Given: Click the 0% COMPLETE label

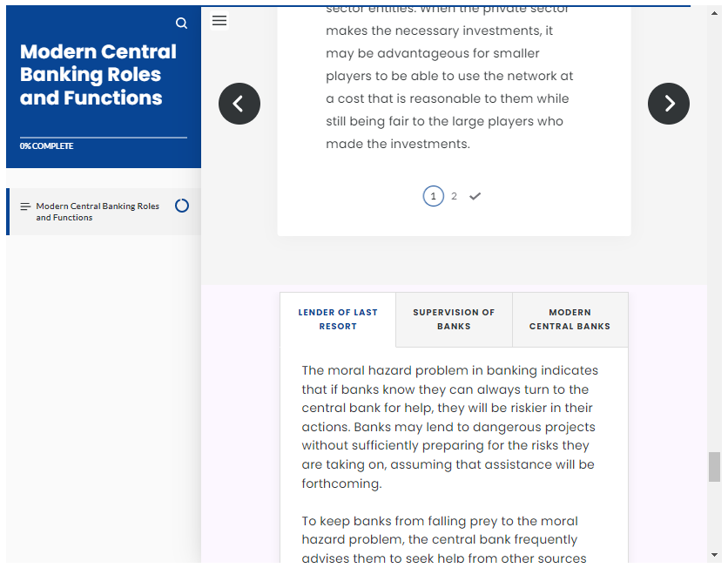Looking at the screenshot, I should [x=46, y=145].
